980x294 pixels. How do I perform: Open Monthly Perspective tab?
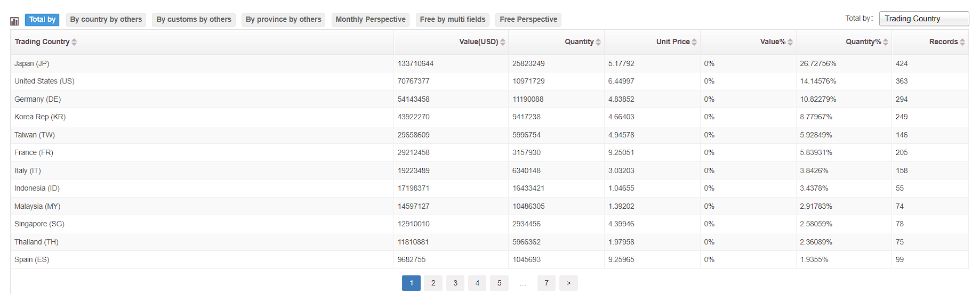[x=371, y=20]
